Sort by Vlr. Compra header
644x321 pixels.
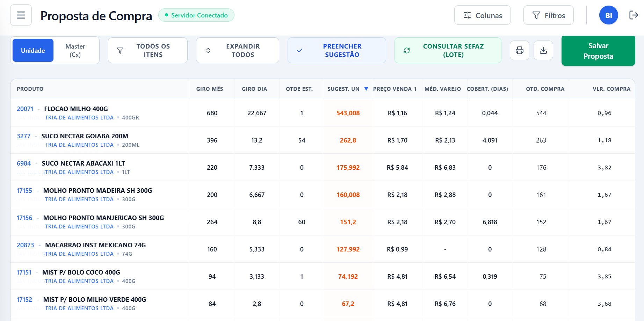tap(612, 89)
